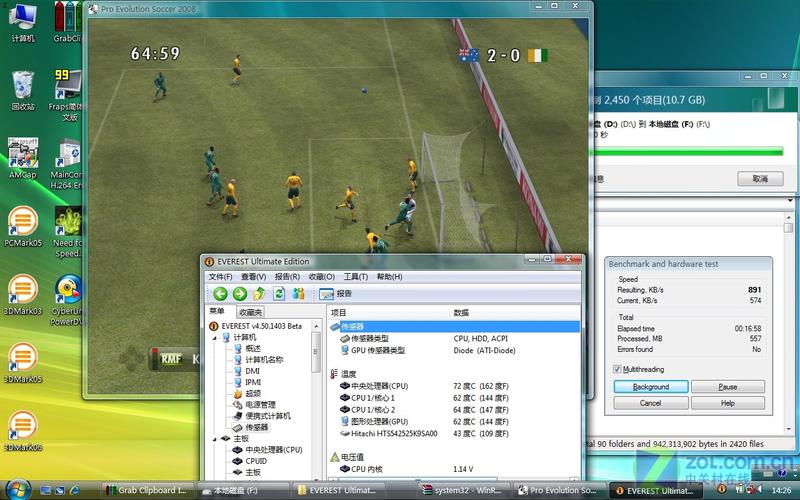Go back with EVEREST green left arrow
800x500 pixels.
220,294
